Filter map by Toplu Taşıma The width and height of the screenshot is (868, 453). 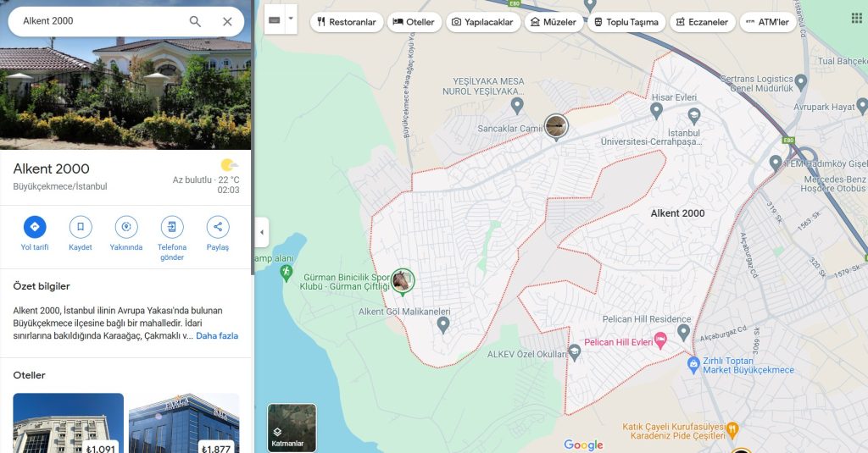[x=626, y=22]
